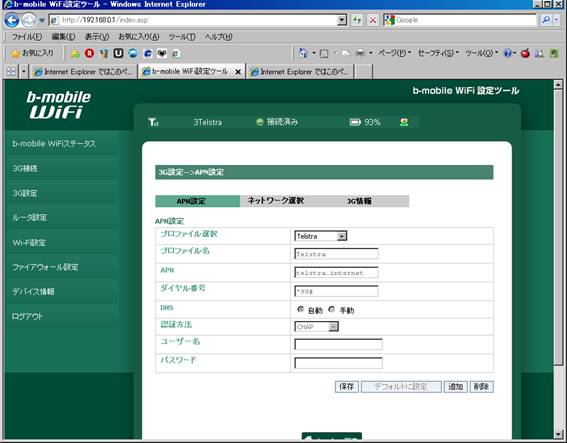Open the Quick Tabs grid icon
The image size is (567, 443).
[11, 72]
